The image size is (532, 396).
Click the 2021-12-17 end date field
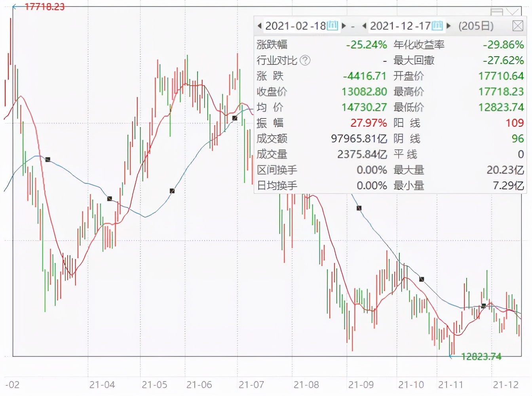tap(400, 26)
